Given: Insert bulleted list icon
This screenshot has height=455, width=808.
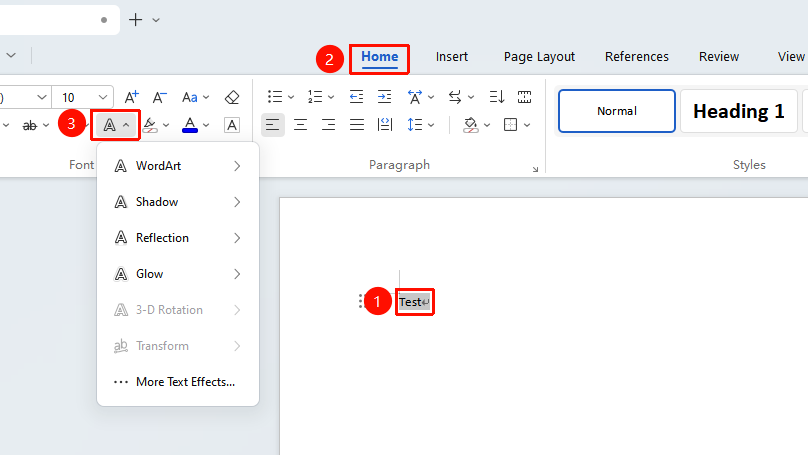Looking at the screenshot, I should [275, 97].
